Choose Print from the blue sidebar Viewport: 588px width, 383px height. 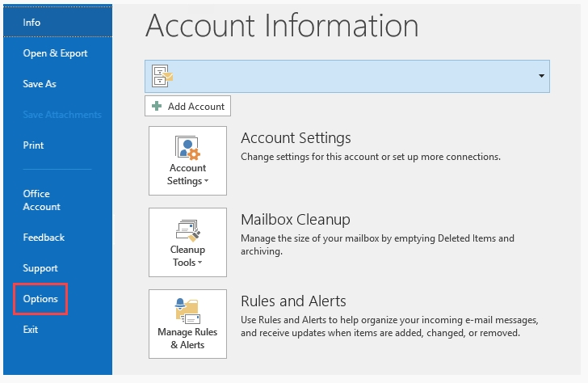(33, 145)
